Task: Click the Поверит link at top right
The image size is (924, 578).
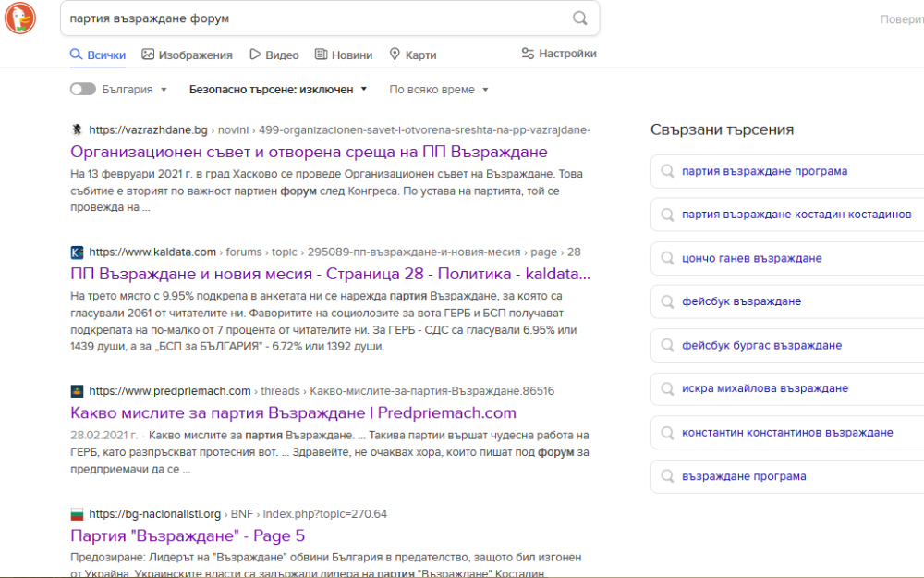Action: coord(902,19)
